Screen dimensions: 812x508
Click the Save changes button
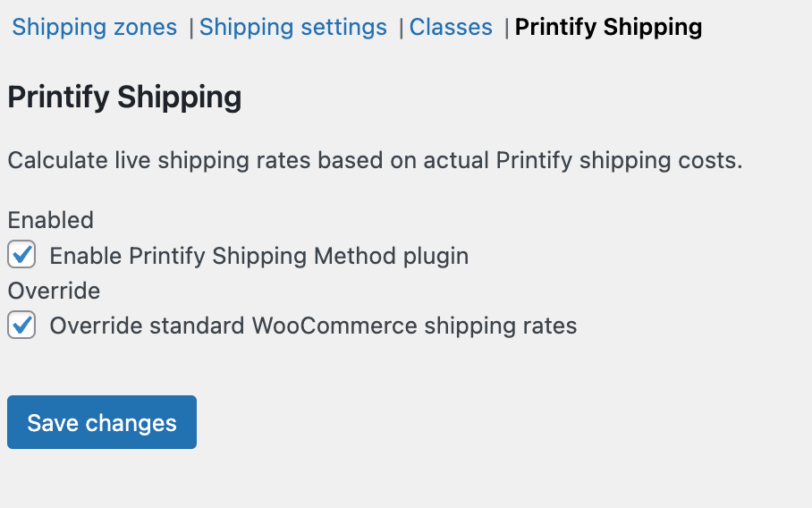coord(102,422)
